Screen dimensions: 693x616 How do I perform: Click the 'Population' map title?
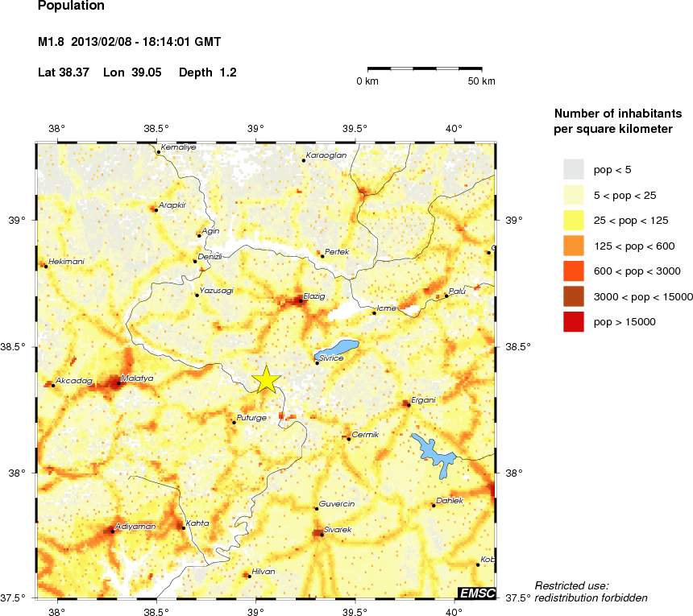[71, 6]
